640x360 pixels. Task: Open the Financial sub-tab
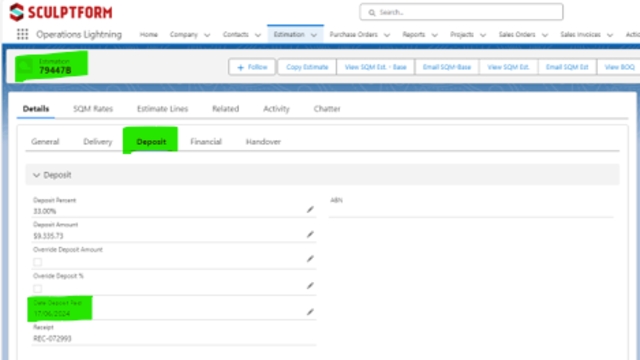206,142
